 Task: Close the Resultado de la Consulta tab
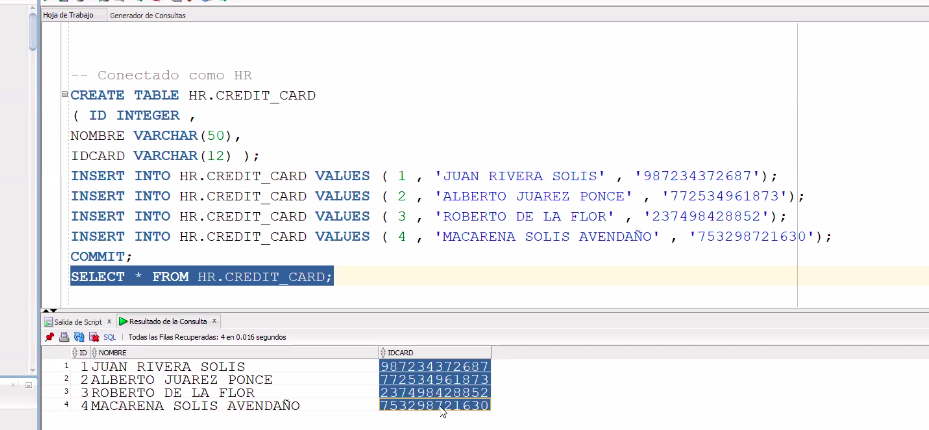214,321
